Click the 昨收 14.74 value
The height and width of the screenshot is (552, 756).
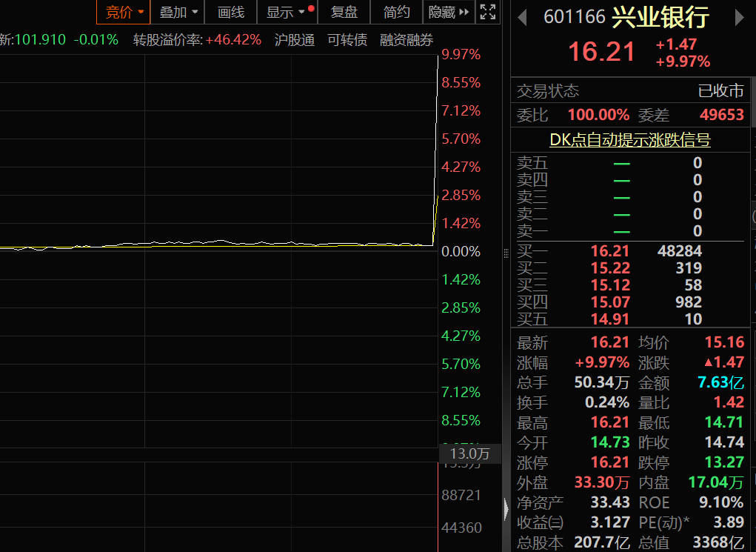coord(724,442)
